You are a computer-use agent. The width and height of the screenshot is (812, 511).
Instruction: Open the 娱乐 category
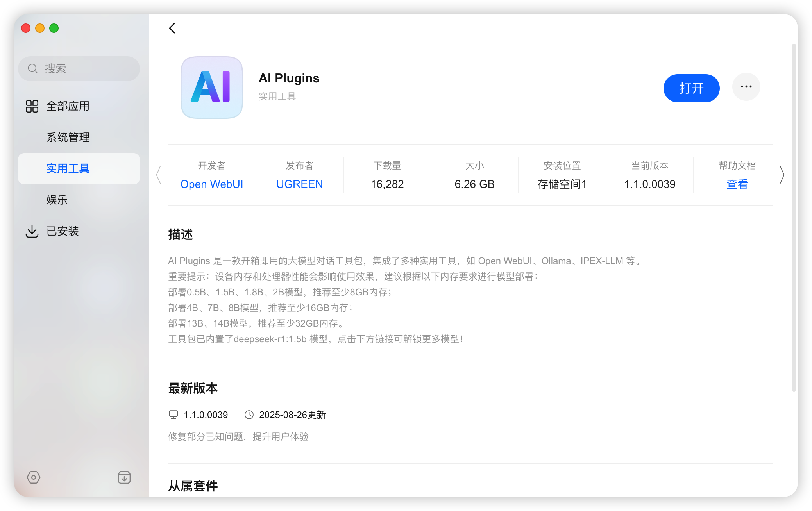[57, 200]
